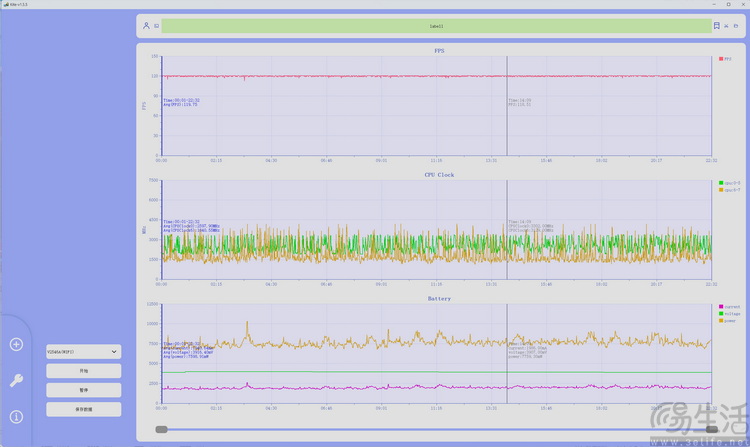Click the bookmark icon right of label bar
The image size is (750, 447).
716,25
